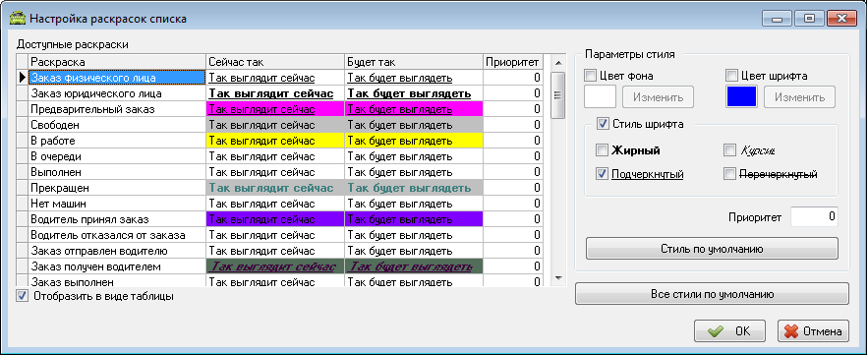Image resolution: width=868 pixels, height=355 pixels.
Task: Click the Сейчас так column header
Action: (275, 62)
